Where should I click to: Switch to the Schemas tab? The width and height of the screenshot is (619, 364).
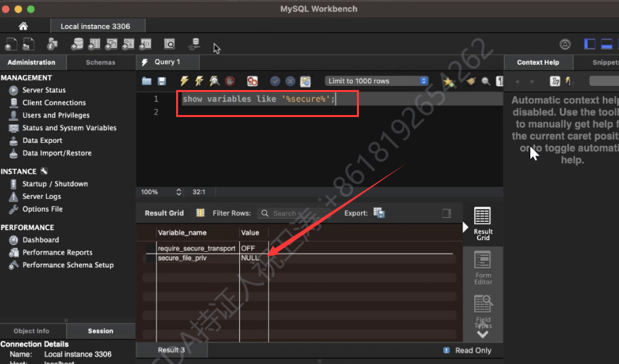pyautogui.click(x=101, y=62)
